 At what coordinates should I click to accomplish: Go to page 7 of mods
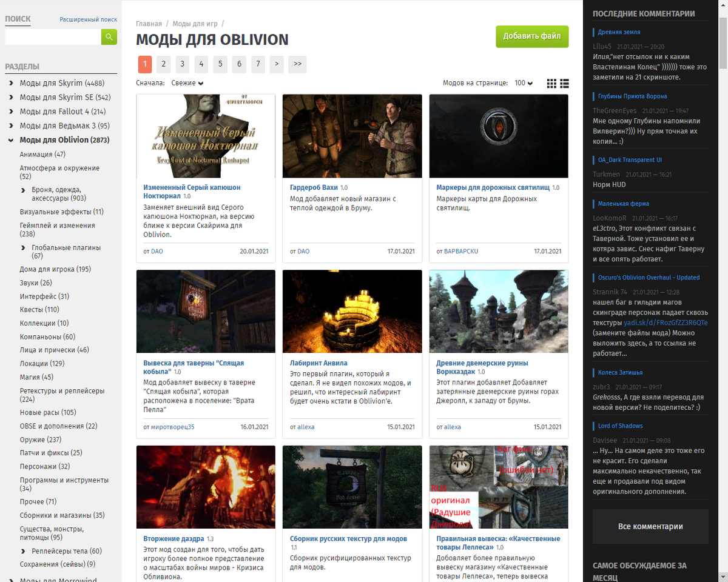tap(258, 64)
